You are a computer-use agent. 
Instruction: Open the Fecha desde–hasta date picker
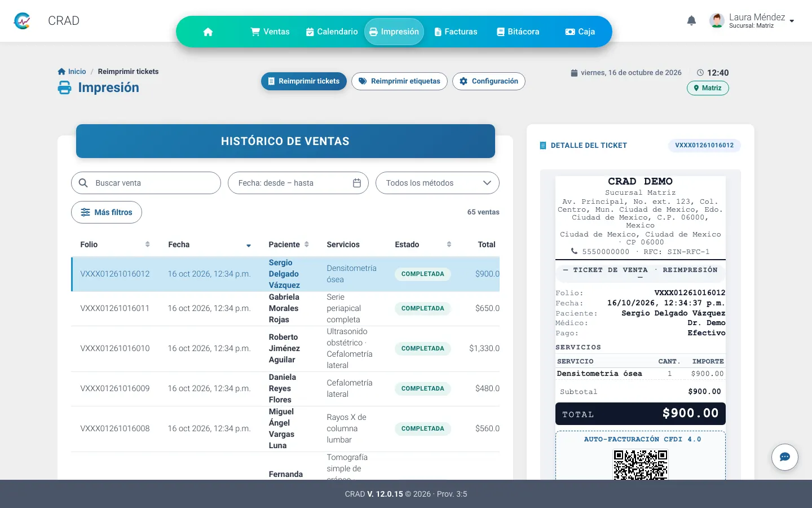click(x=298, y=183)
